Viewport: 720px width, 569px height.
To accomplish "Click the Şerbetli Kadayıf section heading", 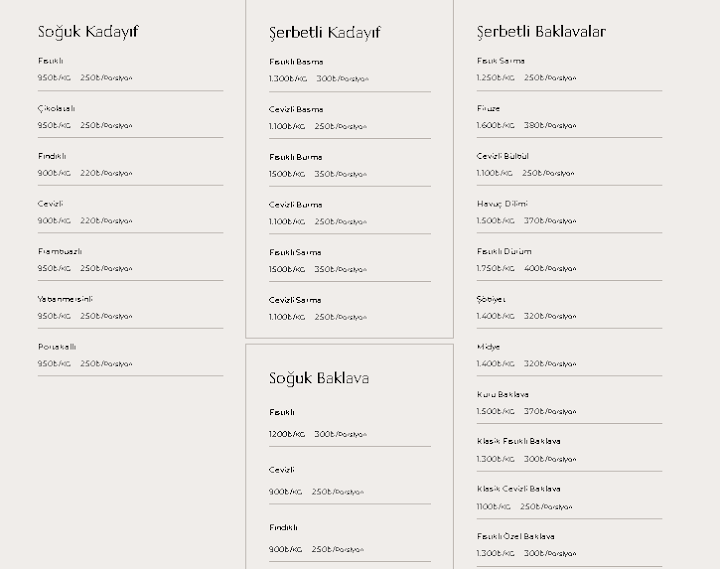I will [x=325, y=33].
